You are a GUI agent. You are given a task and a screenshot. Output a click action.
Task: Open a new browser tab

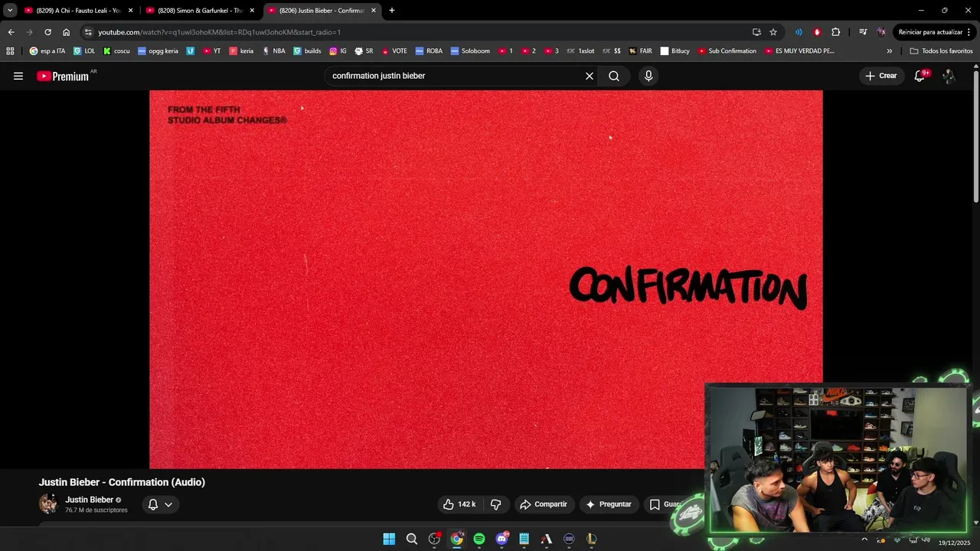pos(392,11)
